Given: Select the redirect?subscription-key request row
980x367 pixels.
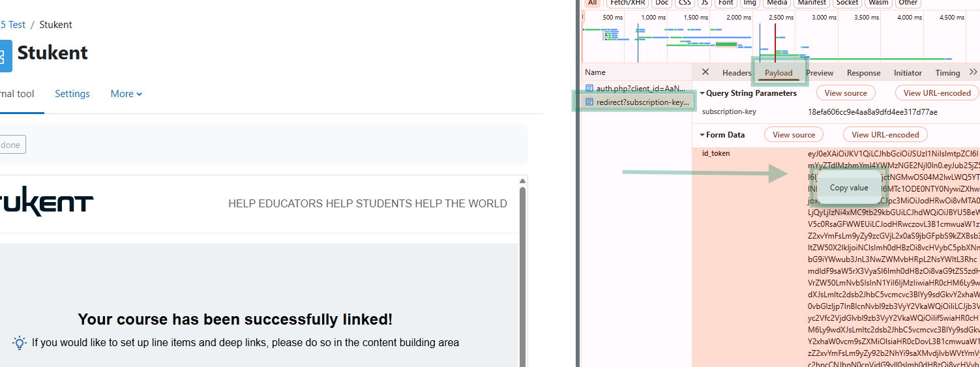Looking at the screenshot, I should tap(636, 102).
